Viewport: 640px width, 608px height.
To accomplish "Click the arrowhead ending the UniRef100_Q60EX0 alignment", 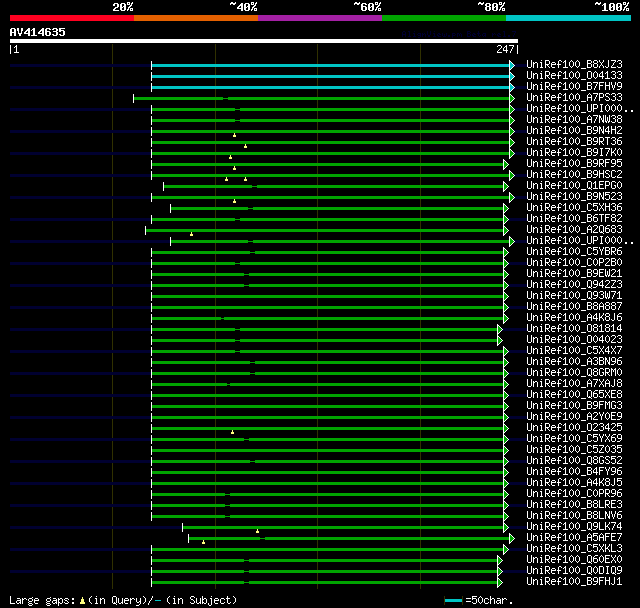I will tap(500, 561).
